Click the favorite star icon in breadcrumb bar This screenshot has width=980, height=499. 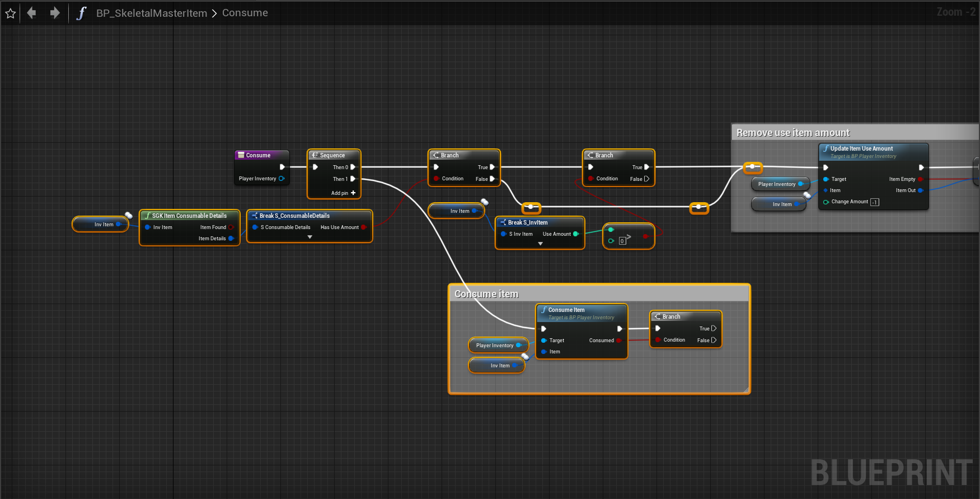pyautogui.click(x=10, y=13)
